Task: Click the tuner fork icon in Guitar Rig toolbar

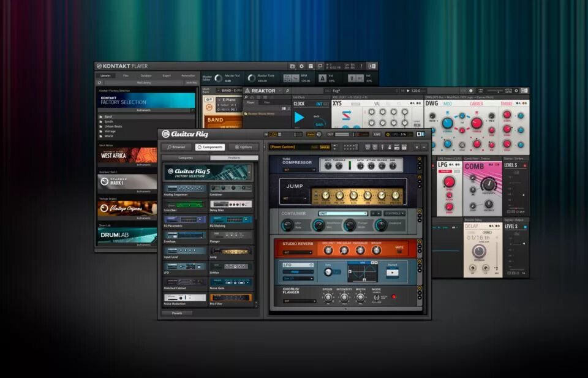Action: 382,147
